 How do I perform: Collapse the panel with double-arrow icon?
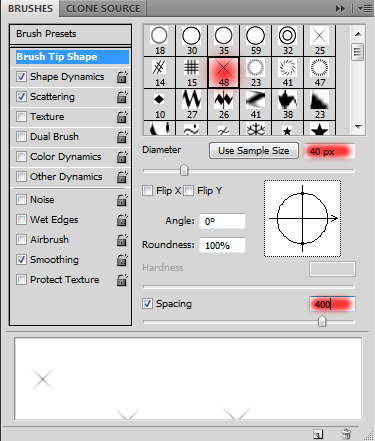click(x=340, y=9)
